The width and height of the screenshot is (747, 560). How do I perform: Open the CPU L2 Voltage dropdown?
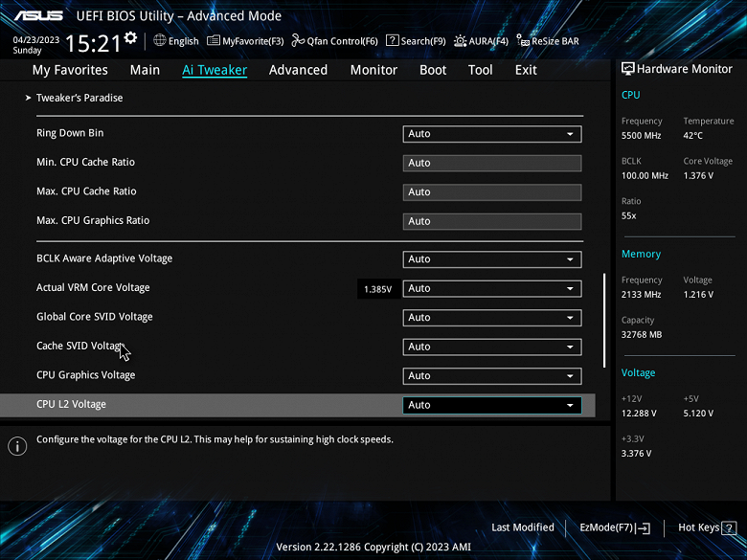click(492, 405)
